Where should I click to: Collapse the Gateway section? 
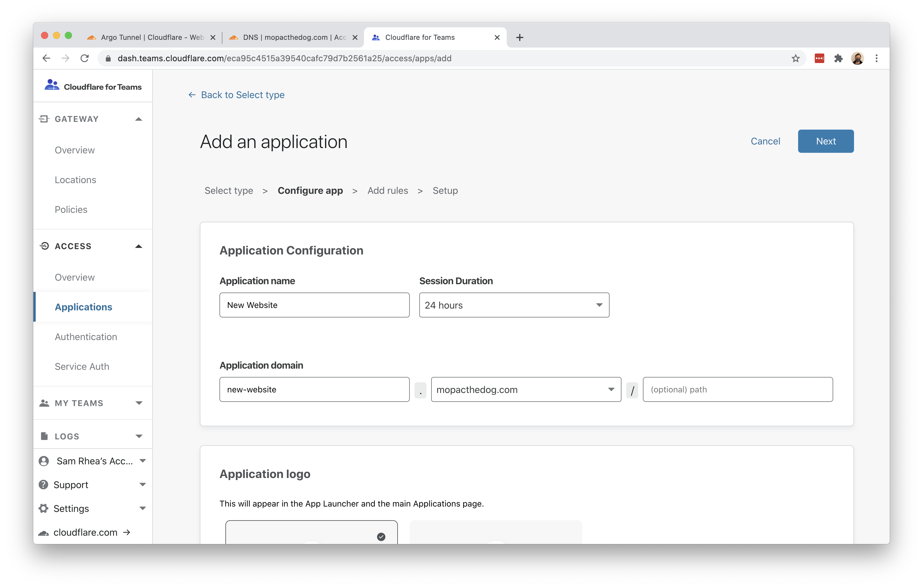pos(139,119)
